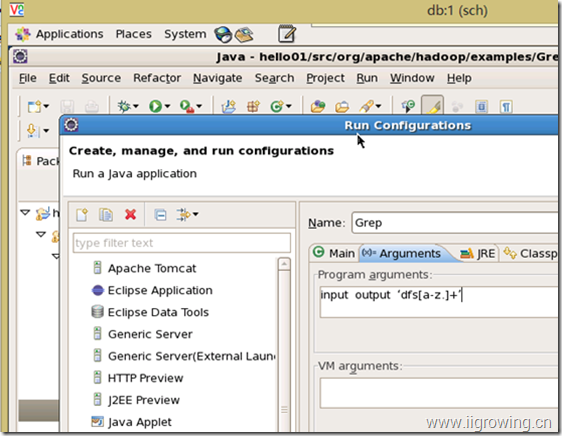562x436 pixels.
Task: Collapse the top project tree node
Action: click(25, 213)
